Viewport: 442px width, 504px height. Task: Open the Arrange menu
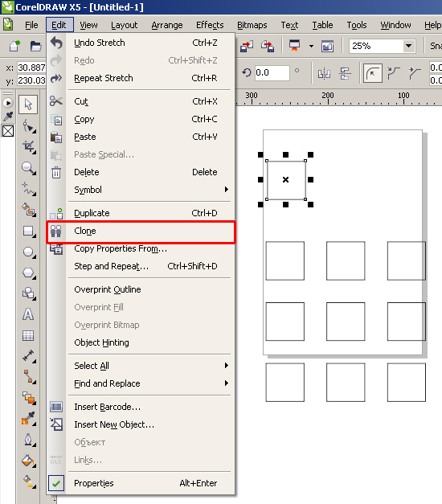[x=167, y=25]
